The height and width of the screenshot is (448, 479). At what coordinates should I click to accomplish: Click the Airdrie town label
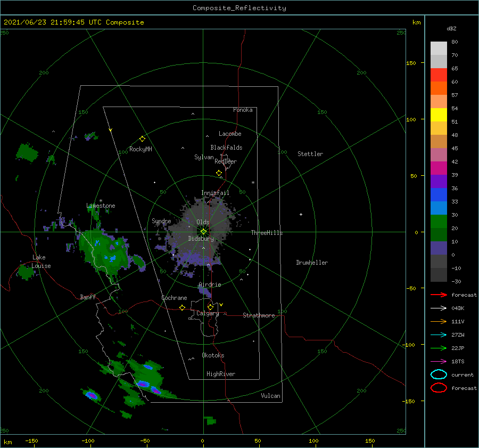coord(210,284)
